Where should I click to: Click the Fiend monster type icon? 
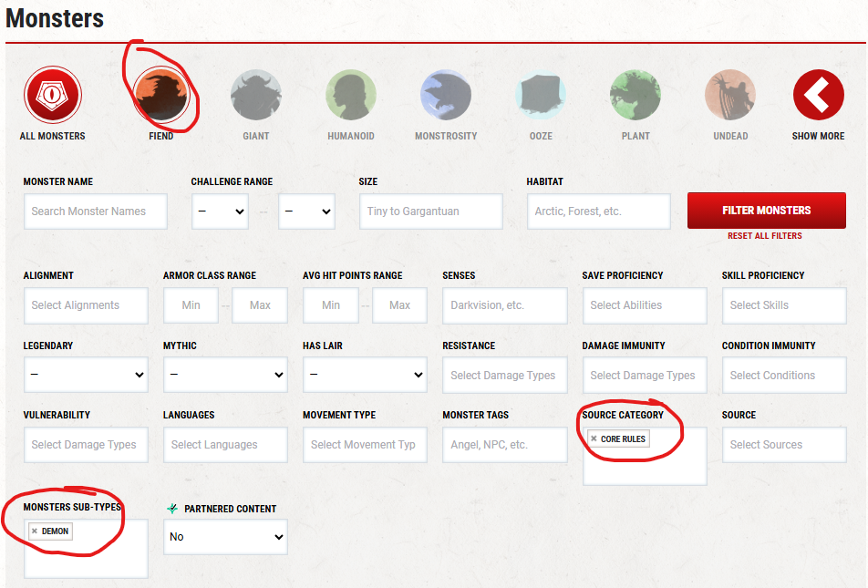coord(160,96)
